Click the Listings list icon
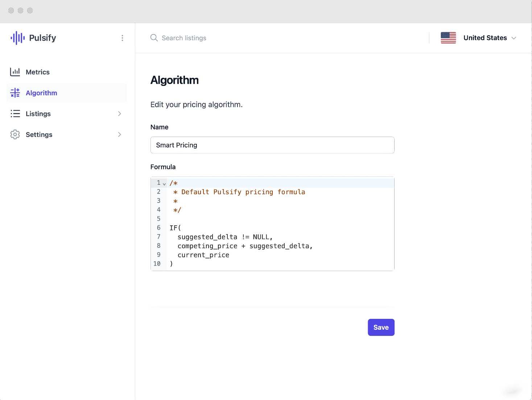Image resolution: width=532 pixels, height=400 pixels. coord(15,114)
